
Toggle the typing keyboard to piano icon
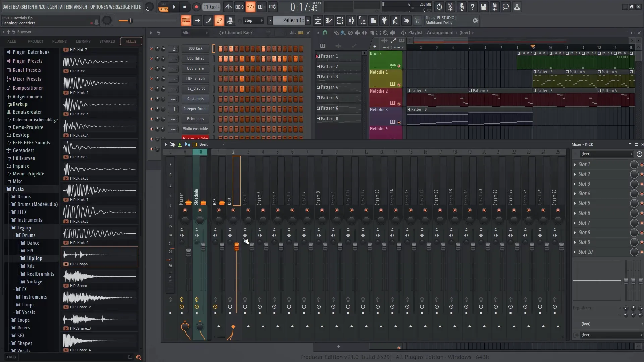pos(186,21)
